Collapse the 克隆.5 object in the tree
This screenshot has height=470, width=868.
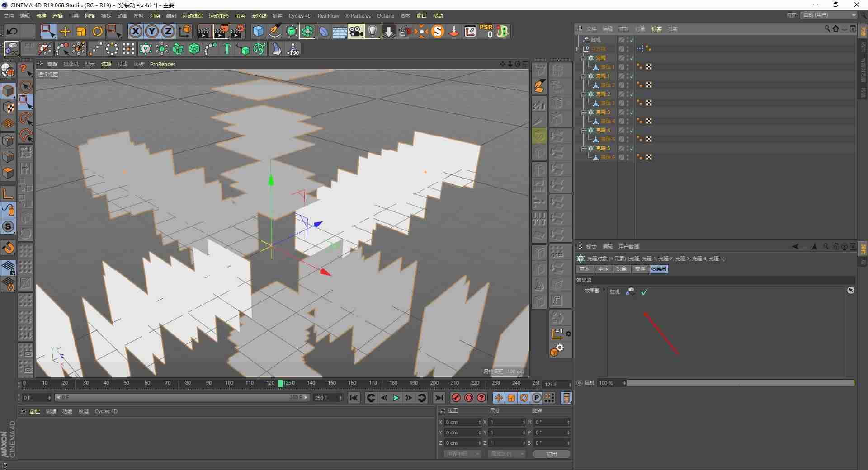[x=584, y=148]
